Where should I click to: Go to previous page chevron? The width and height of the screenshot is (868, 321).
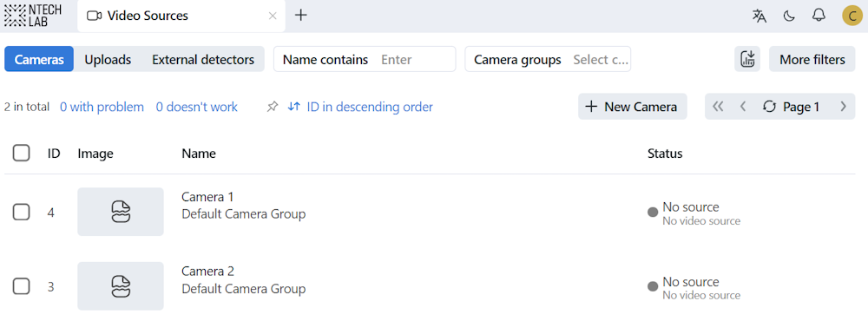click(x=744, y=107)
